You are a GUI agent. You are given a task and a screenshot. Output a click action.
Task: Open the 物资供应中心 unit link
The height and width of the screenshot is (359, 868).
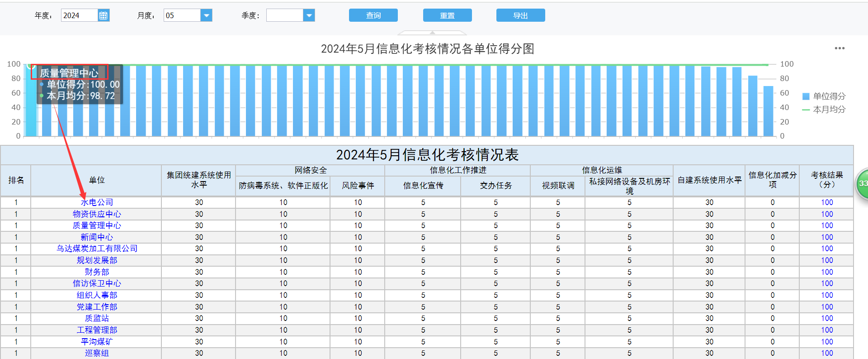tap(97, 214)
